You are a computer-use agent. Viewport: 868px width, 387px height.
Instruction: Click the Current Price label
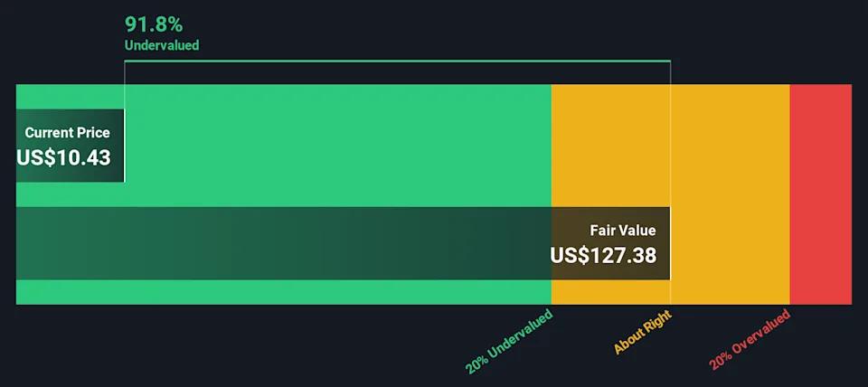coord(67,133)
